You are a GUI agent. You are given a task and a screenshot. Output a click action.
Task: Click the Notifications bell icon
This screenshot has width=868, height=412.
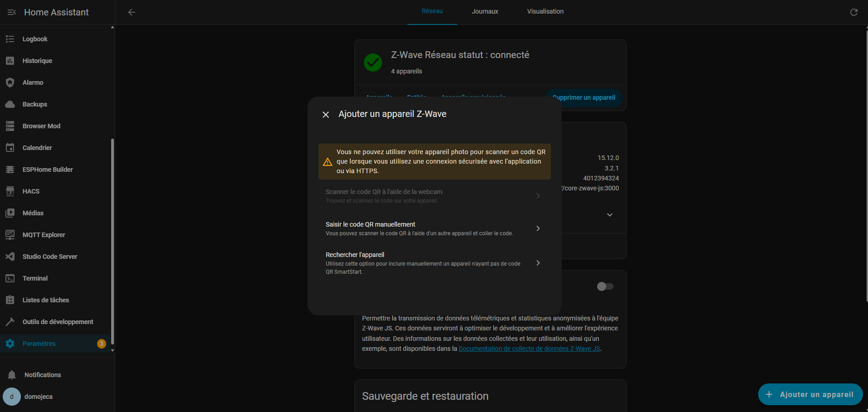pyautogui.click(x=12, y=375)
